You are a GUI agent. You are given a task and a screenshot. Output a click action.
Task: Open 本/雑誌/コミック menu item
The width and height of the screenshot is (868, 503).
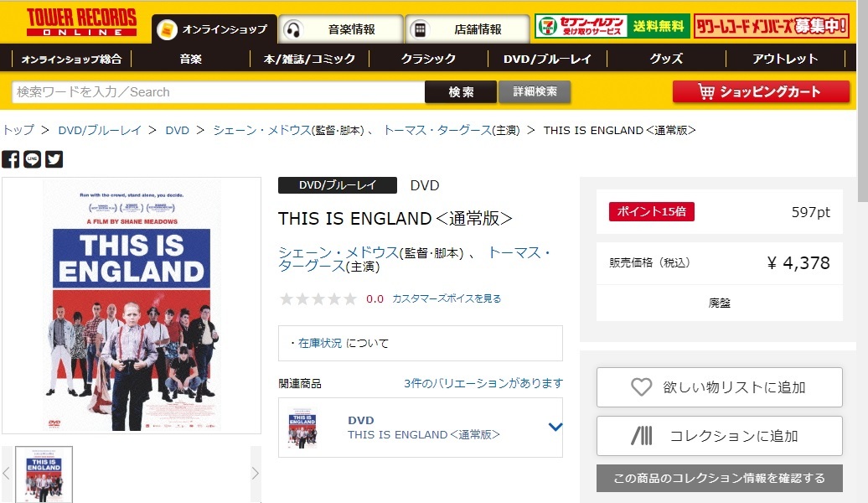(x=309, y=59)
